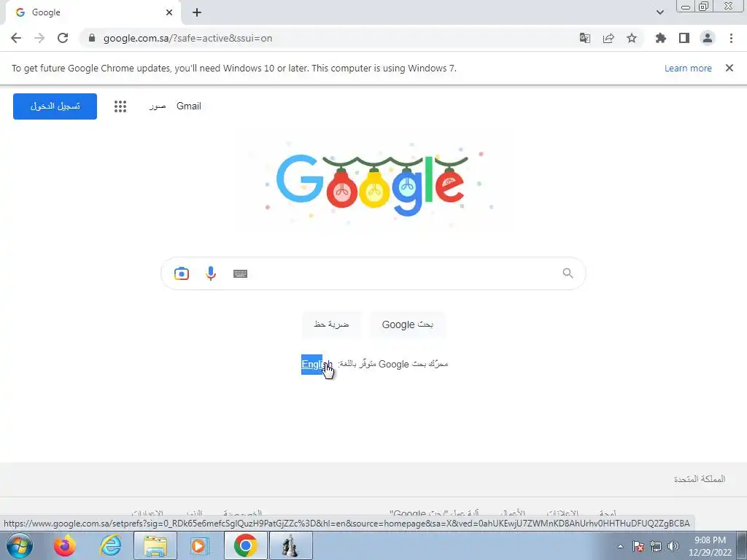The height and width of the screenshot is (560, 747).
Task: Open the Gmail link
Action: [x=189, y=106]
